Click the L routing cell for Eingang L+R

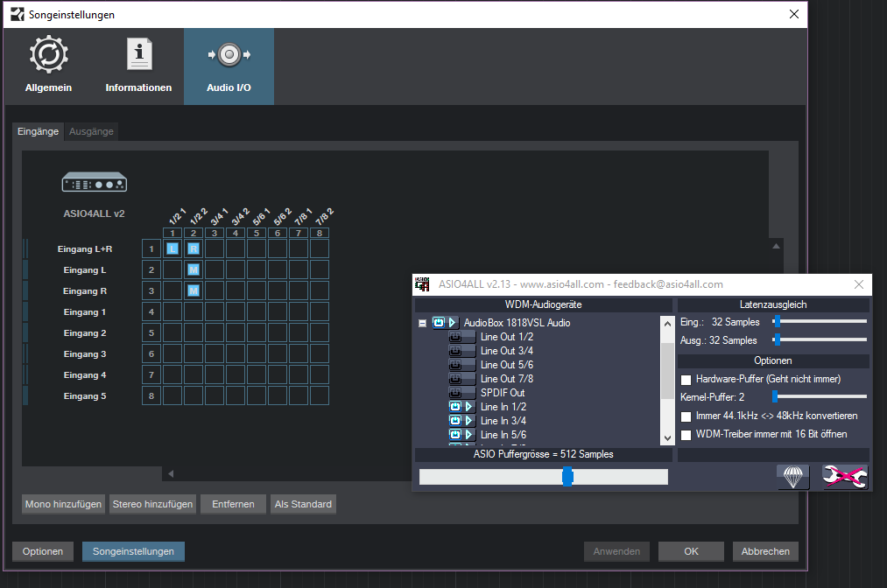[172, 249]
